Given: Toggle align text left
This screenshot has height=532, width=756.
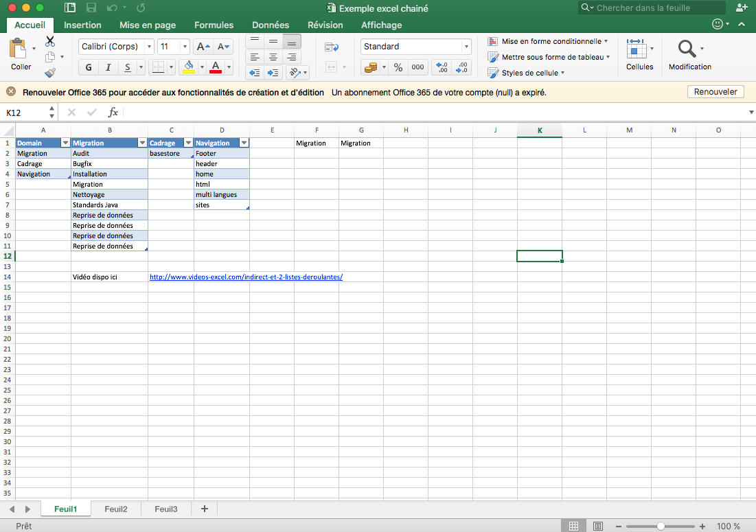Looking at the screenshot, I should coord(255,58).
